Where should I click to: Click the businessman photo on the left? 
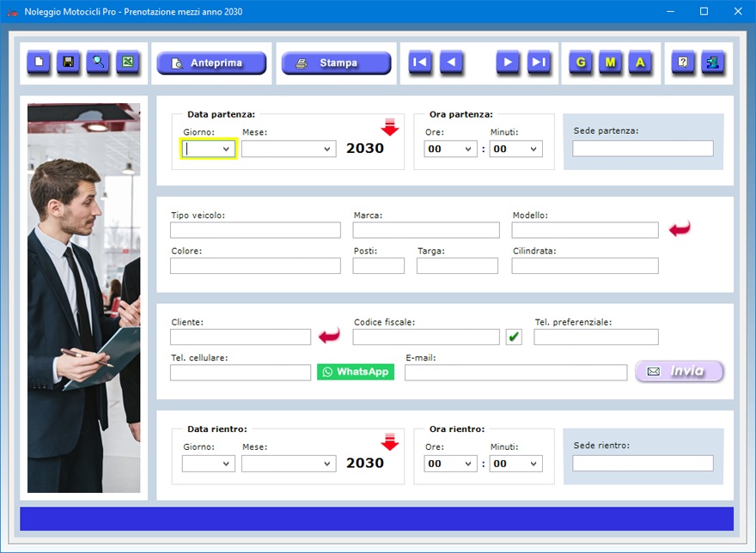coord(84,298)
